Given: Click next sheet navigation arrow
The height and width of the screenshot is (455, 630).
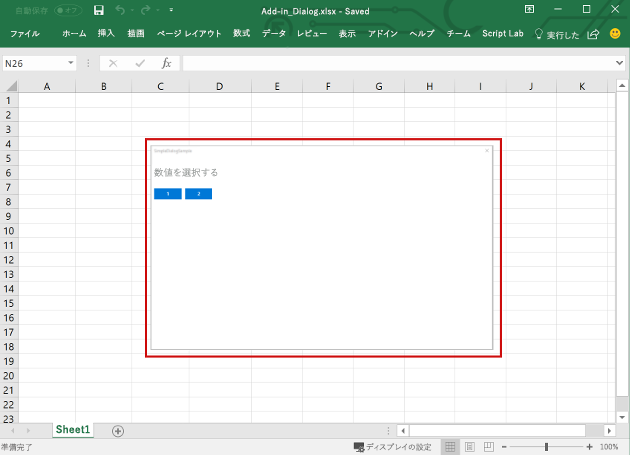Looking at the screenshot, I should 28,430.
